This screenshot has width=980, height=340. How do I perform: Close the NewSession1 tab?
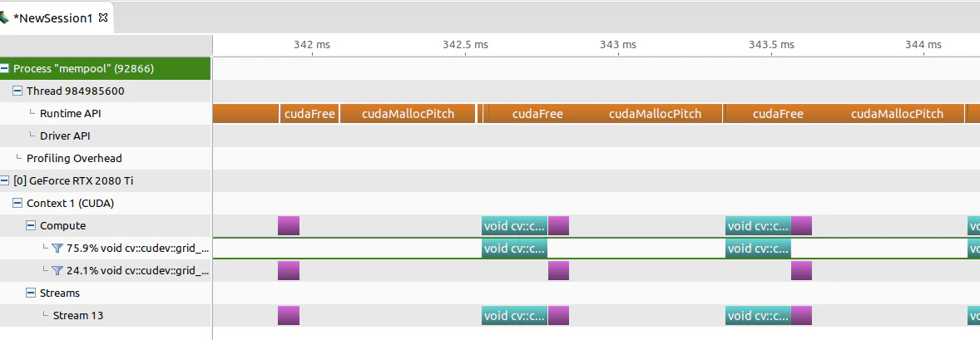103,17
